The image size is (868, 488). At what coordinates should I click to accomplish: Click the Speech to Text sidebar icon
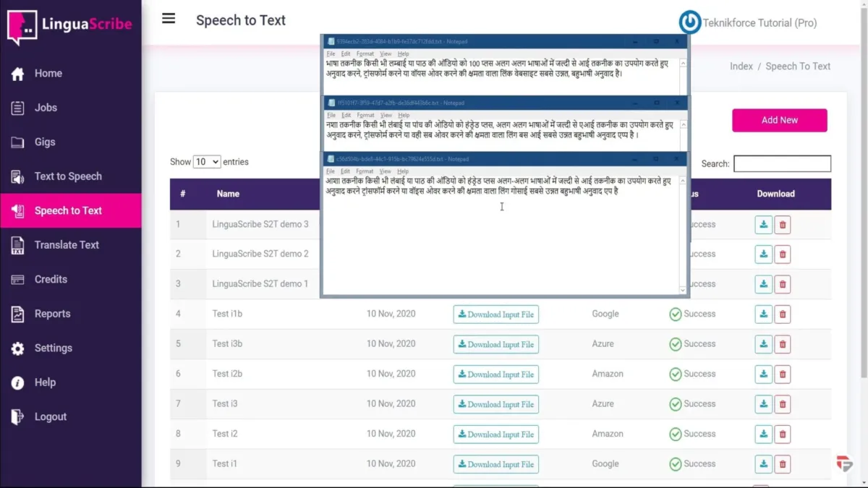point(18,211)
